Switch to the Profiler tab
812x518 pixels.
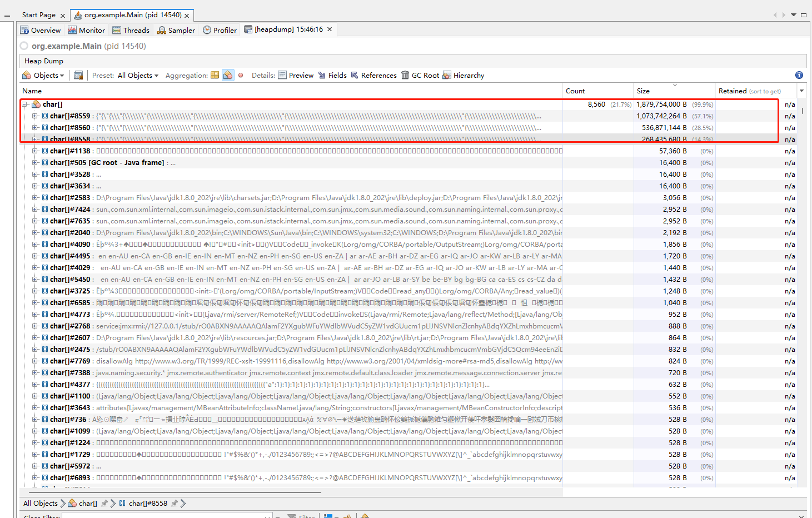pos(220,30)
